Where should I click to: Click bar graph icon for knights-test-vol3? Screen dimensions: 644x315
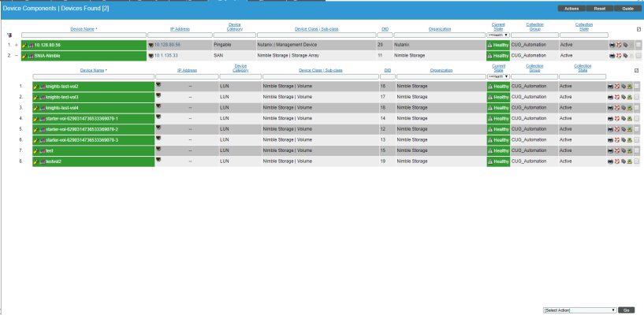[42, 97]
